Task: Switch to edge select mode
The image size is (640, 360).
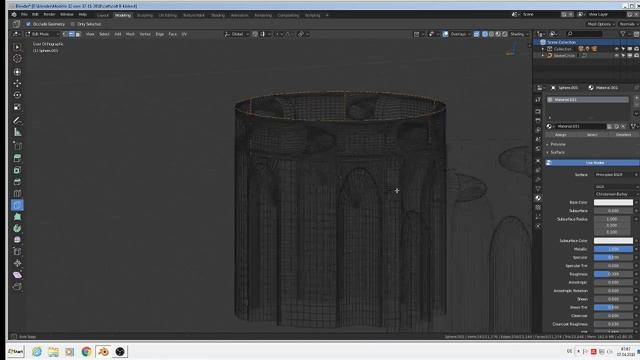Action: [71, 34]
